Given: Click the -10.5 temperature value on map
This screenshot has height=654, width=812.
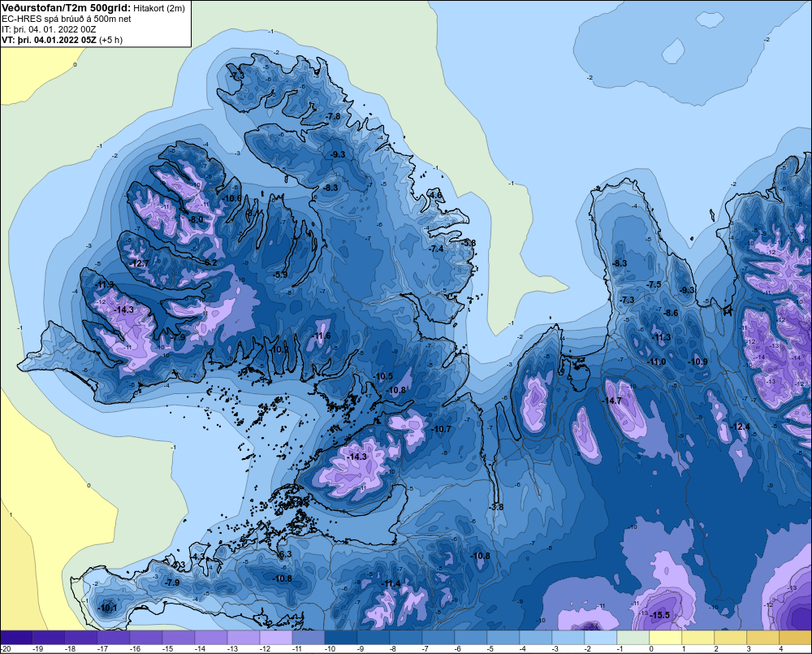Looking at the screenshot, I should click(x=383, y=376).
